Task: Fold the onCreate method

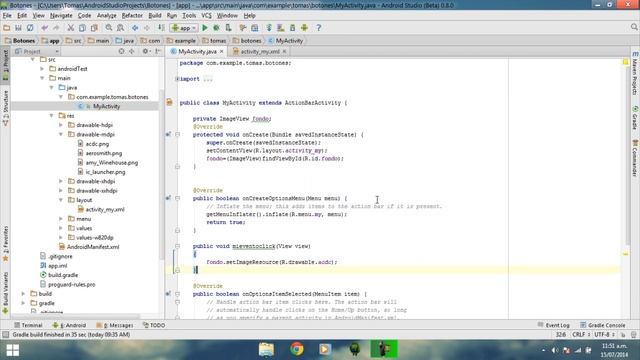Action: 178,134
